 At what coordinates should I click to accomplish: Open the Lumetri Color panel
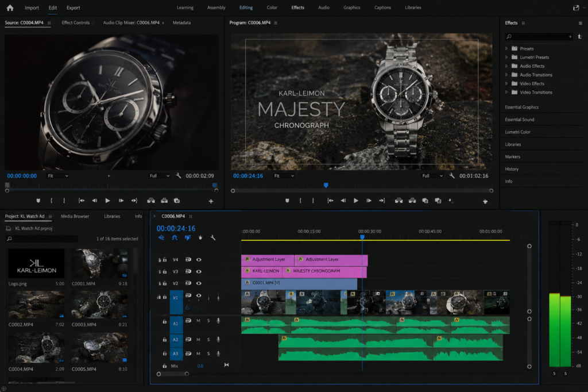point(517,132)
